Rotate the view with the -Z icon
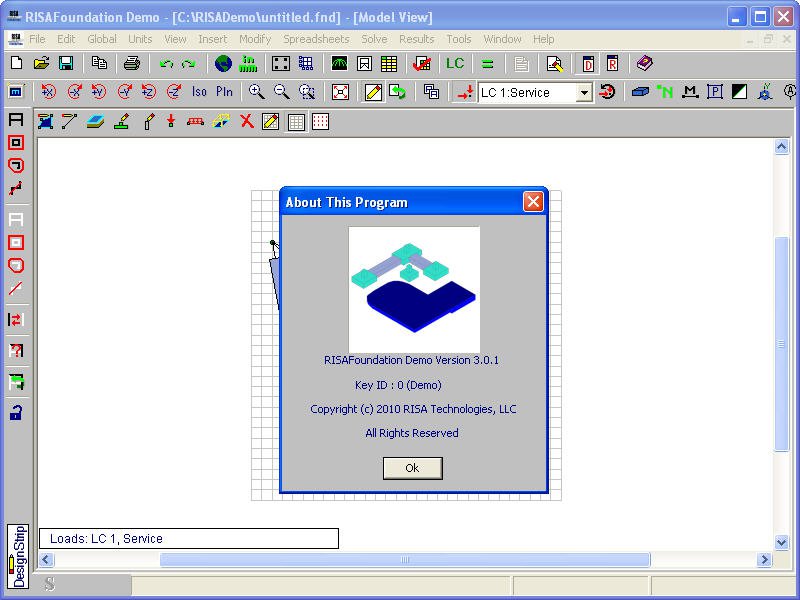Viewport: 800px width, 600px height. point(174,92)
